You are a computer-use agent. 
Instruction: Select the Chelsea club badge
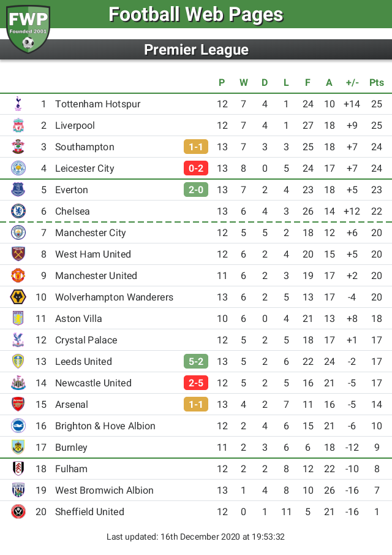point(18,212)
